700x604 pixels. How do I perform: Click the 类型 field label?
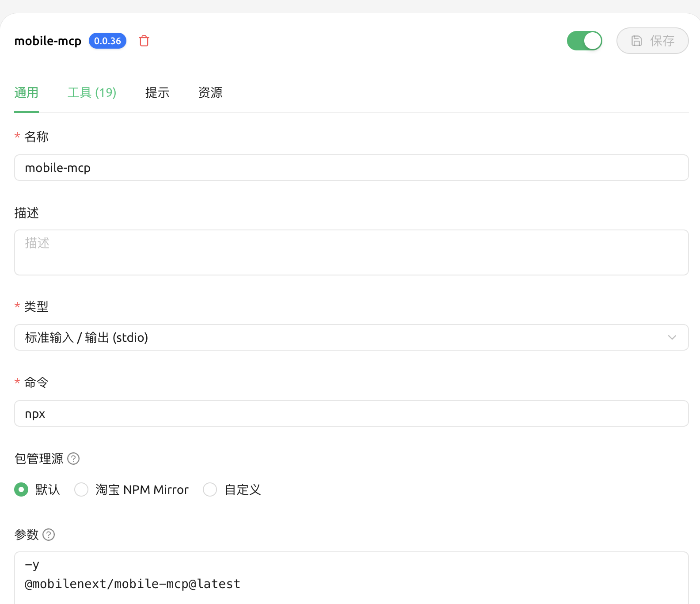[36, 306]
